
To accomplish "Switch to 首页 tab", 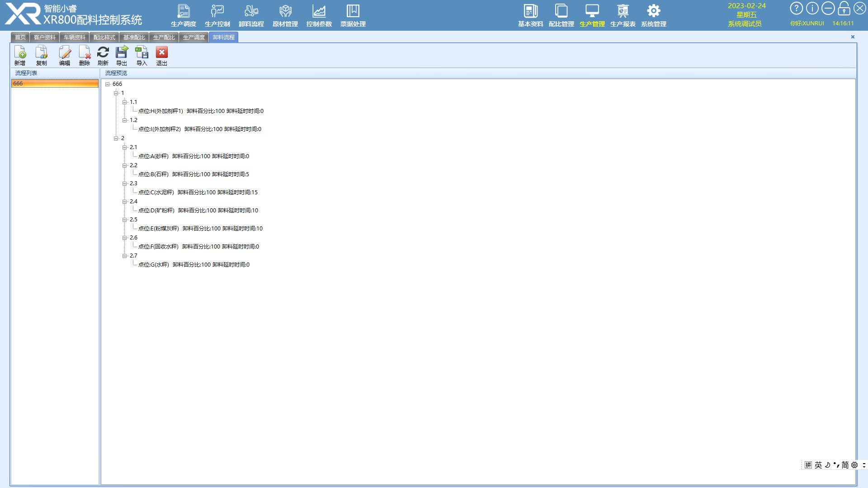I will 20,38.
